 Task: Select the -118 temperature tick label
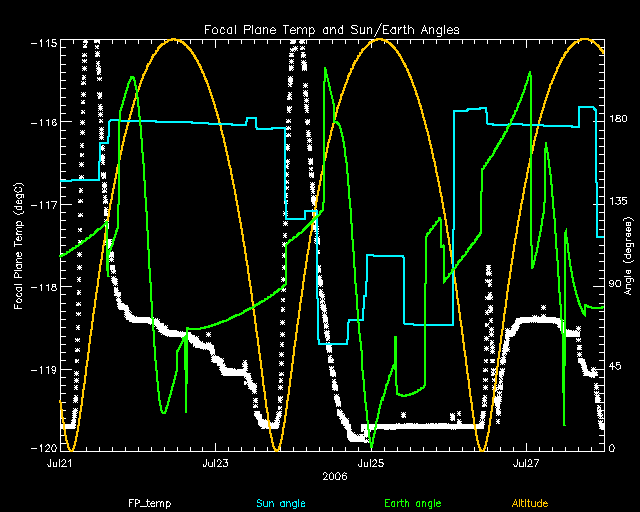click(42, 287)
